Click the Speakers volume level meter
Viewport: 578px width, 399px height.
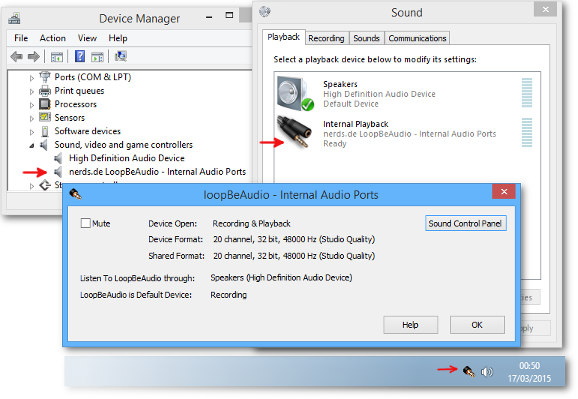coord(527,93)
